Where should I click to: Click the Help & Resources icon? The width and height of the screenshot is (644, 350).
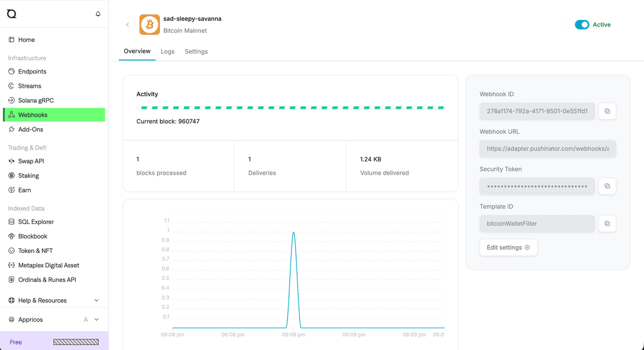[x=12, y=300]
